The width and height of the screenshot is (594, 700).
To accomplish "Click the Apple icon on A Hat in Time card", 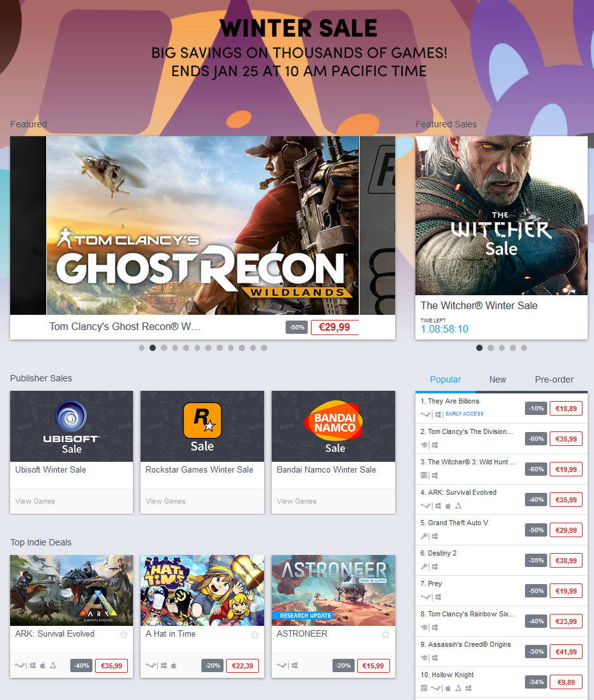I will [x=174, y=666].
